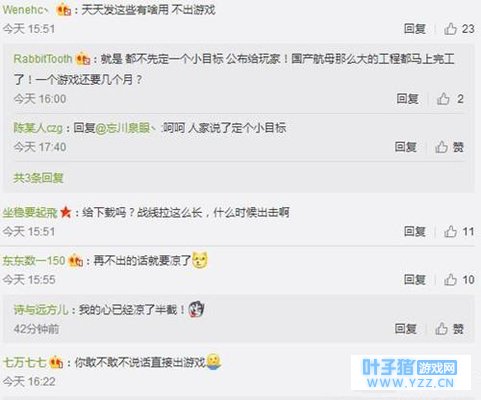This screenshot has height=400, width=481.
Task: Click 回复 on 诗与远方儿's reply
Action: 406,329
